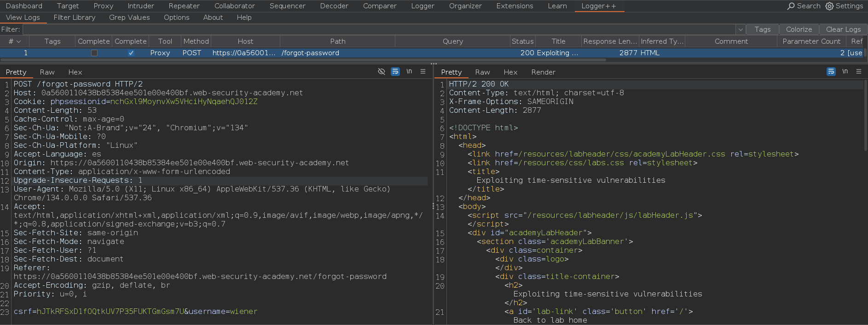This screenshot has width=868, height=325.
Task: Check the unchecked Complete box in row 1
Action: pyautogui.click(x=94, y=53)
